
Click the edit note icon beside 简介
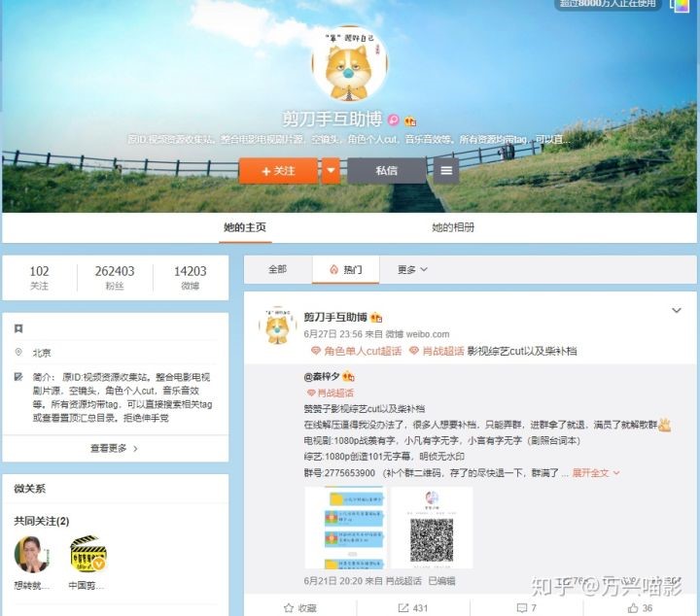pyautogui.click(x=18, y=377)
